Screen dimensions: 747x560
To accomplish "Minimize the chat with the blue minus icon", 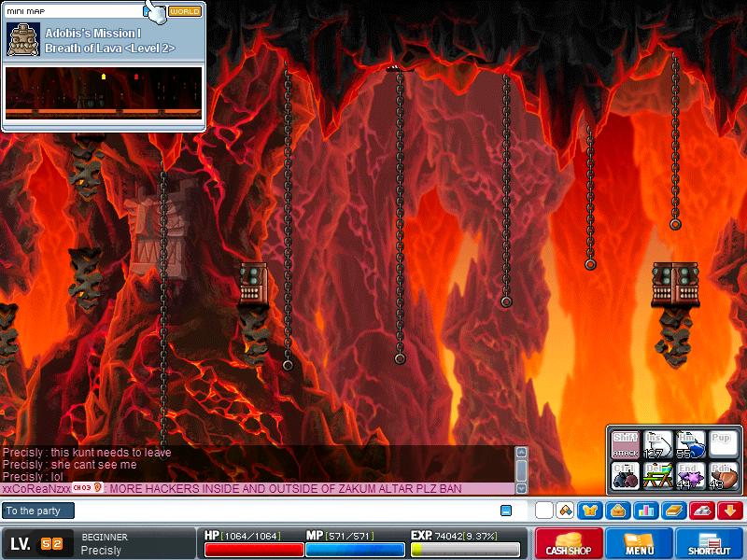I will point(506,511).
